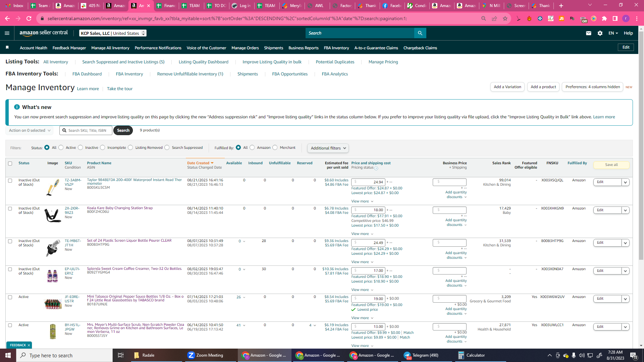
Task: Open the Chrome three-dot menu
Action: point(637,18)
